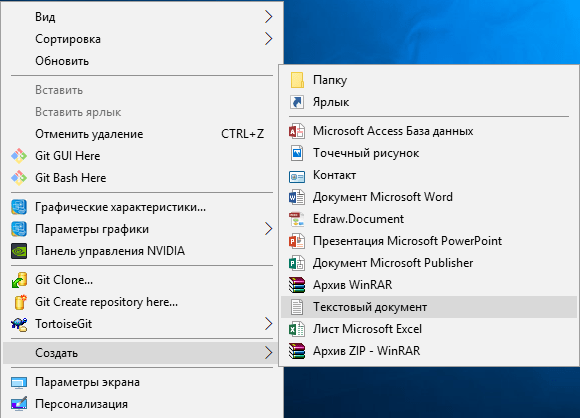Click the Microsoft Publisher icon
Viewport: 580px width, 418px height.
point(297,263)
